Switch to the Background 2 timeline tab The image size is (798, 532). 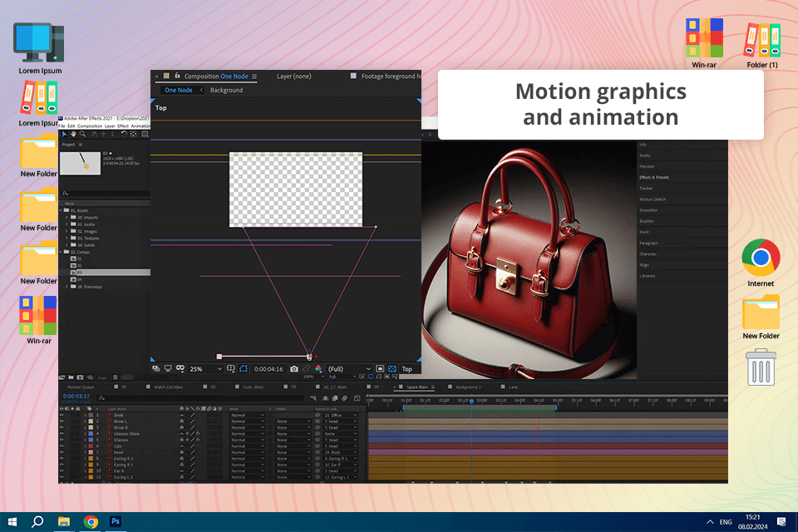(468, 387)
